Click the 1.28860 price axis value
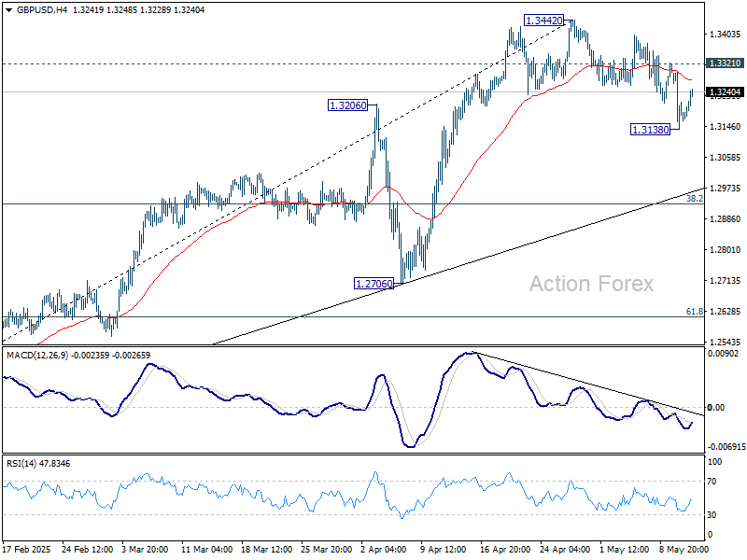 pos(726,219)
